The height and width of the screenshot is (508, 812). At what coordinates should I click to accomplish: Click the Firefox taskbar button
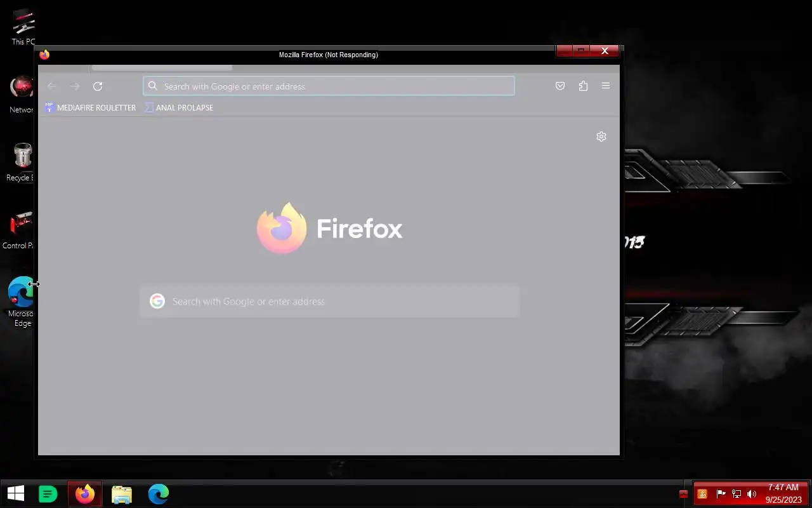click(85, 493)
